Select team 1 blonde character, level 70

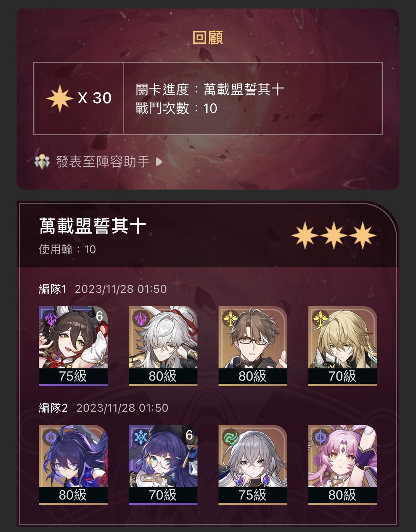pyautogui.click(x=343, y=346)
